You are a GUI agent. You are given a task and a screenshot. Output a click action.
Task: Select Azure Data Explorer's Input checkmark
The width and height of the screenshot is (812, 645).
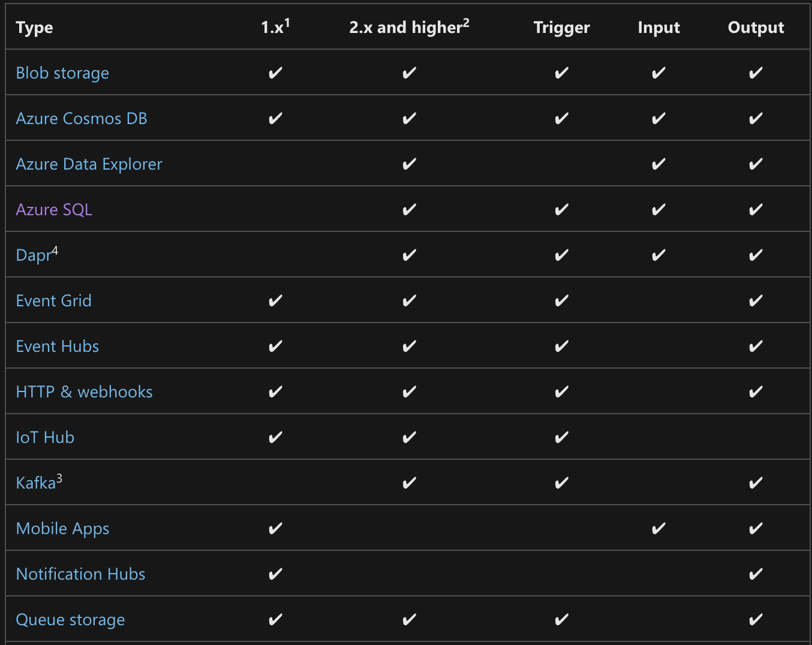coord(659,164)
